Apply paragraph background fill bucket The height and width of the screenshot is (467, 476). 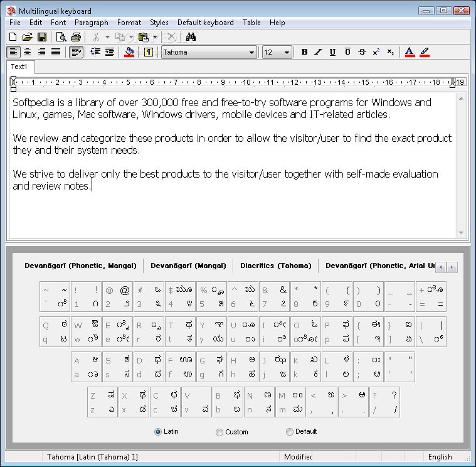point(129,52)
